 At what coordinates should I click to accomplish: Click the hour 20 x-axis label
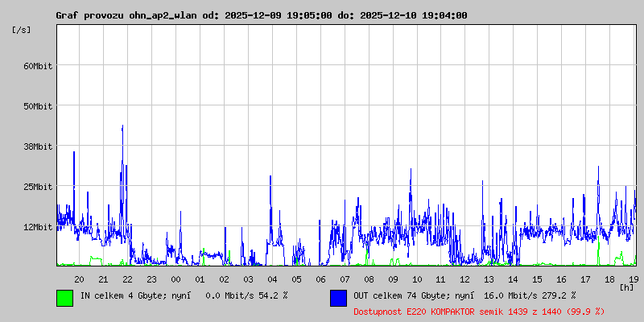79,279
